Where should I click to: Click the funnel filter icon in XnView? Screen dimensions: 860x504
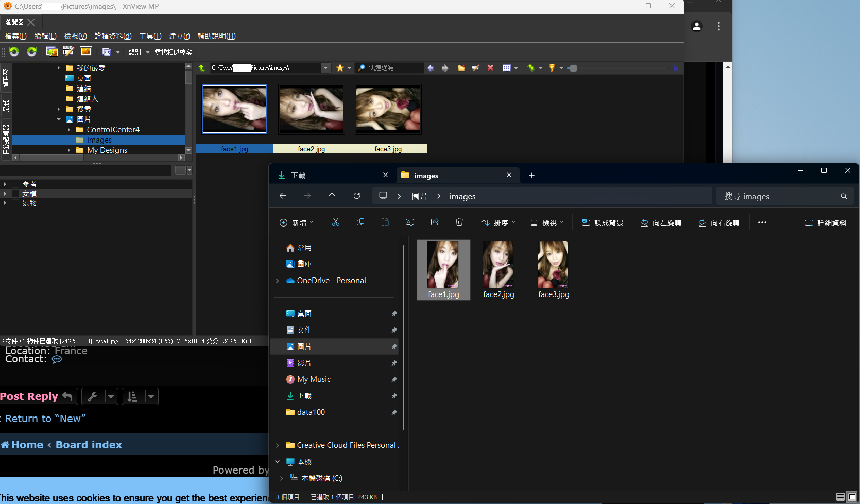[552, 68]
